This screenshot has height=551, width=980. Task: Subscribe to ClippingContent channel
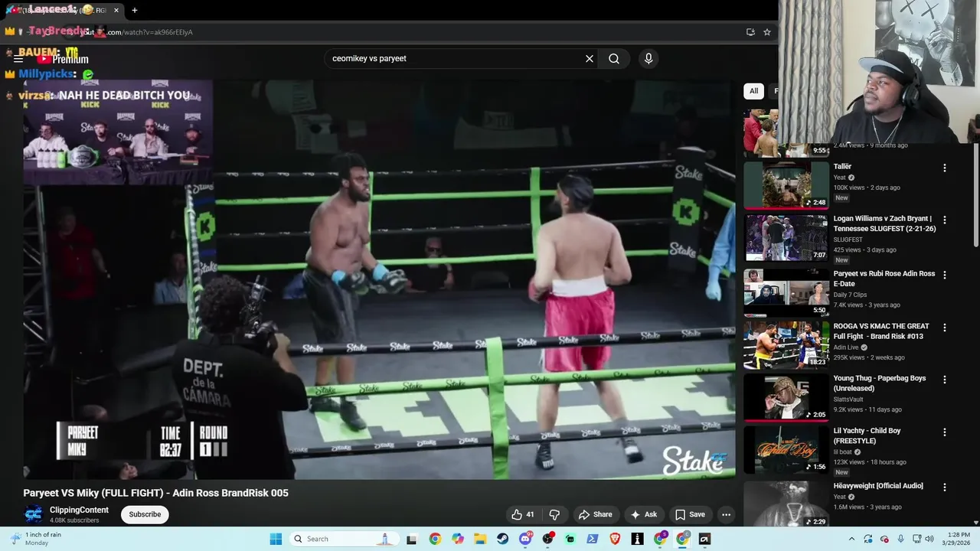point(145,514)
